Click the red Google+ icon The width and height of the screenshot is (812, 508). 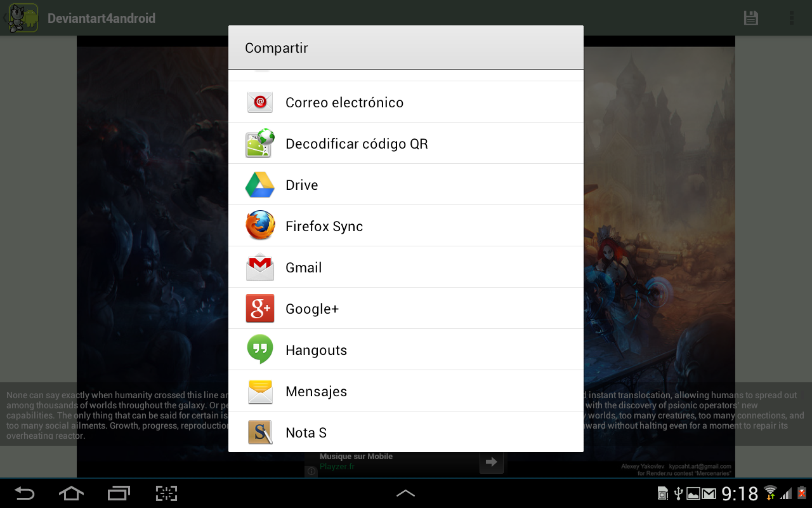point(260,309)
